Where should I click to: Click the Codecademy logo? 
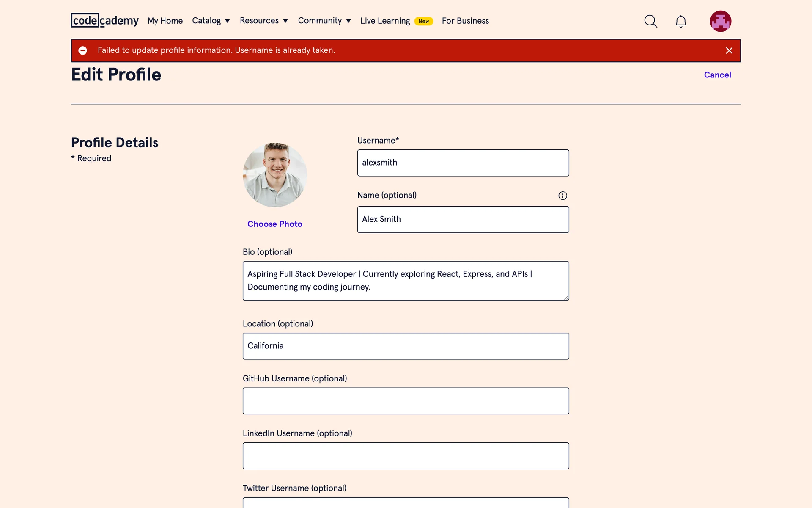click(104, 20)
